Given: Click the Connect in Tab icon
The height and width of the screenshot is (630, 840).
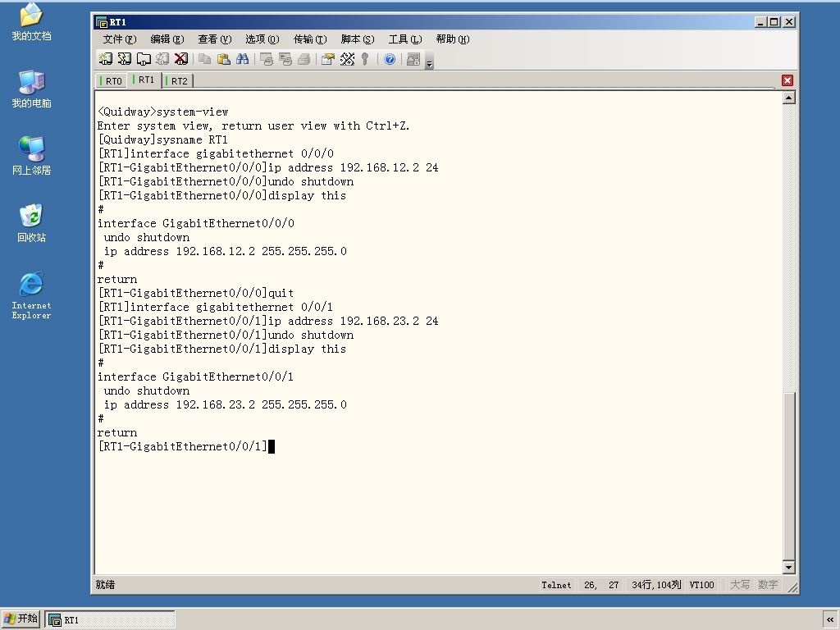Looking at the screenshot, I should click(144, 59).
